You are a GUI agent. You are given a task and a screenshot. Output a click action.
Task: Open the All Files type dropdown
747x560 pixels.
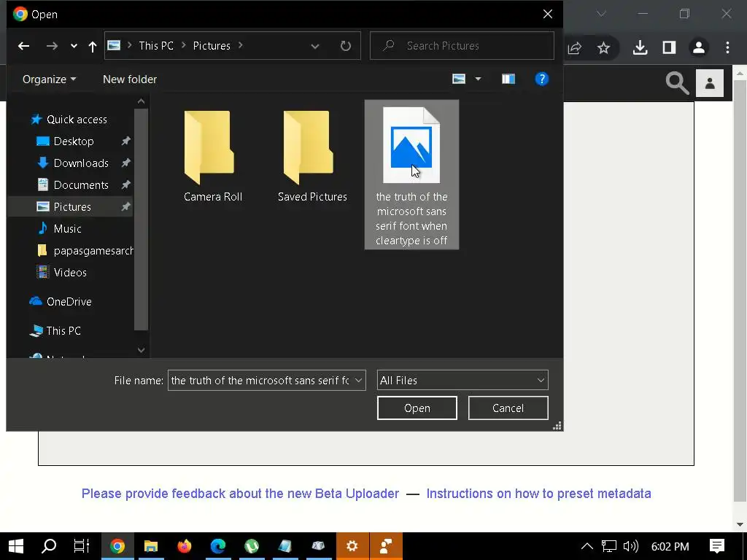tap(462, 381)
